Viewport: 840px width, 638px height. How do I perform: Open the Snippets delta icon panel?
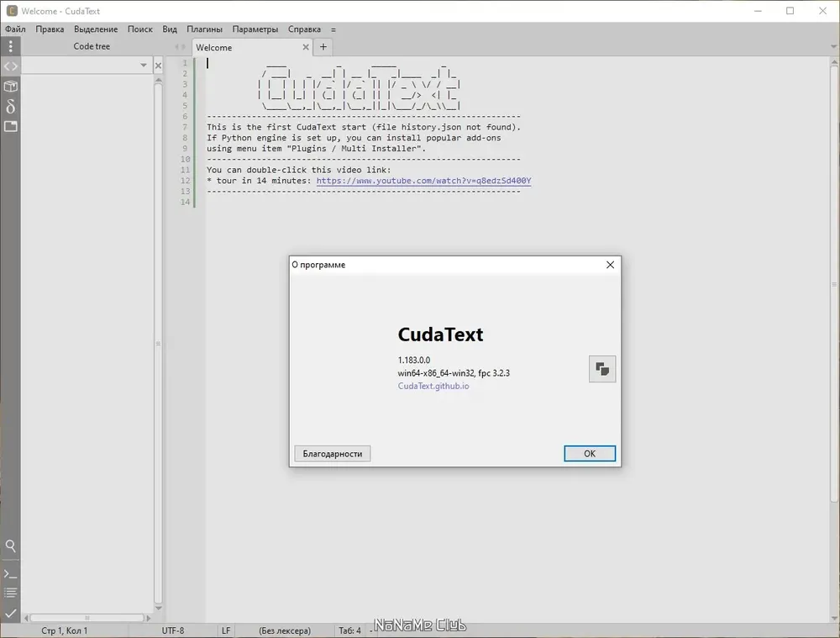10,106
